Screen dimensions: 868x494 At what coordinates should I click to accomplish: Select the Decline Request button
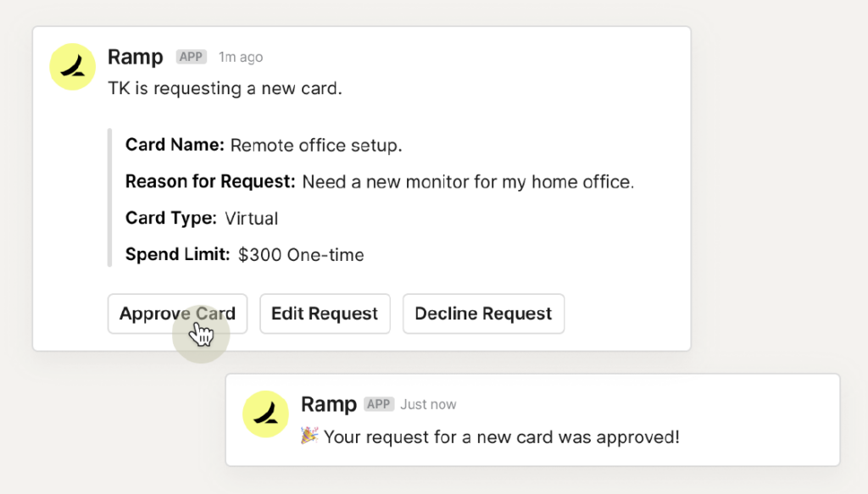pos(483,314)
